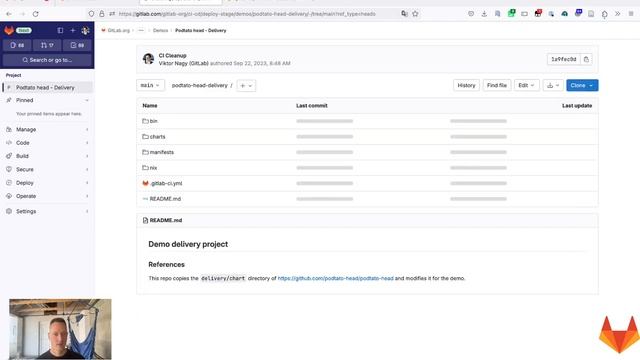The image size is (640, 360).
Task: Open the manifests folder
Action: click(x=162, y=152)
